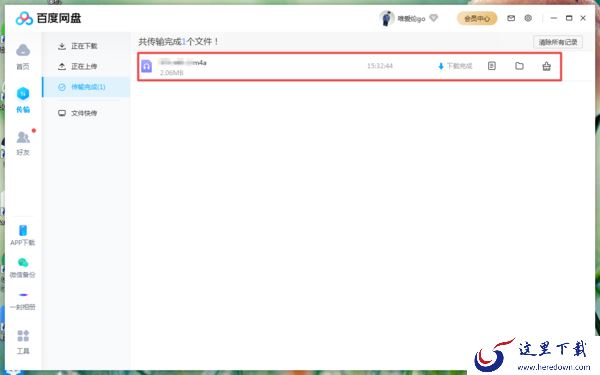The image size is (600, 375).
Task: Click the 百度网盘 logo
Action: click(48, 18)
